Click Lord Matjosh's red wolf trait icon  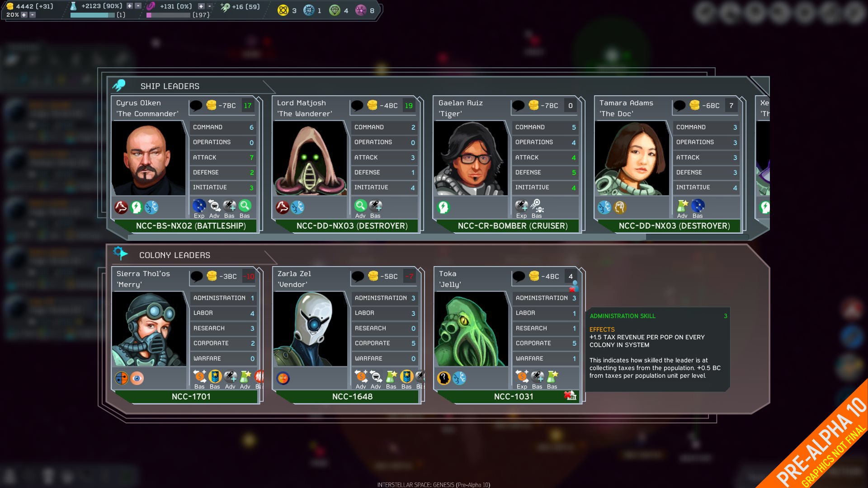[283, 207]
